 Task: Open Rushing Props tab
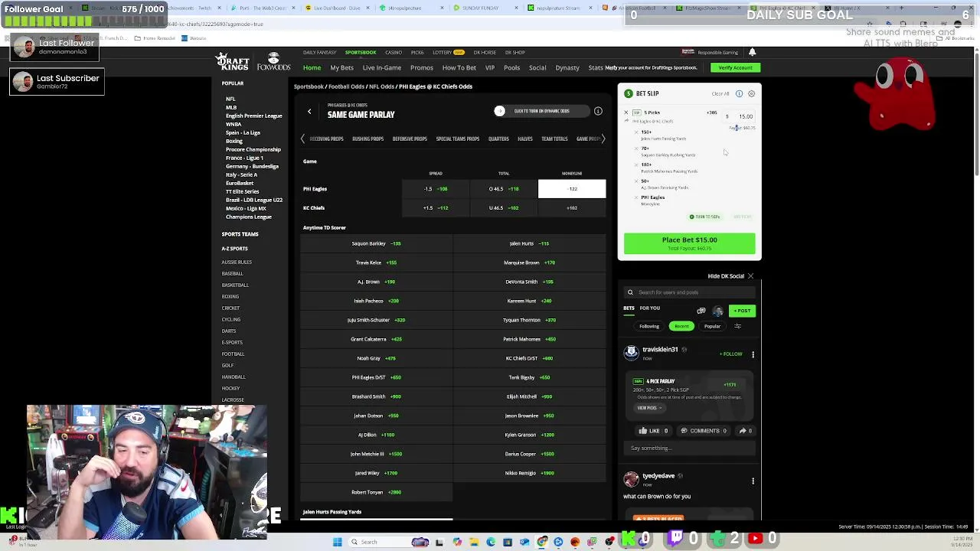367,139
